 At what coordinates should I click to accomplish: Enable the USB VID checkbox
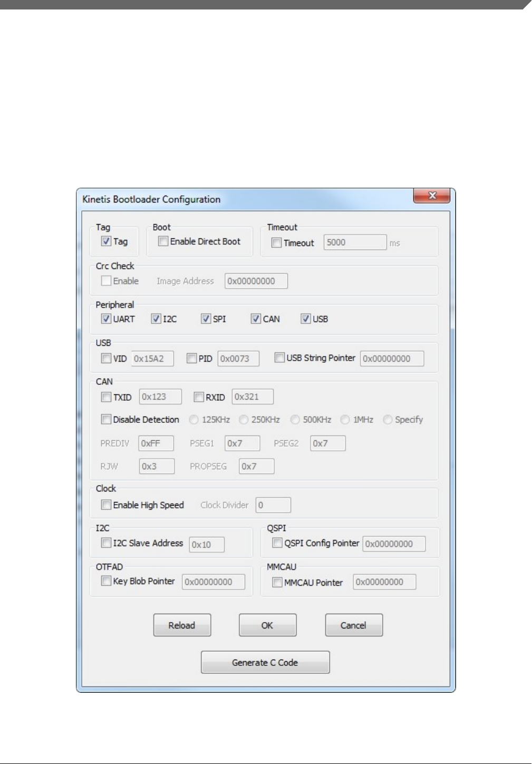[x=106, y=359]
